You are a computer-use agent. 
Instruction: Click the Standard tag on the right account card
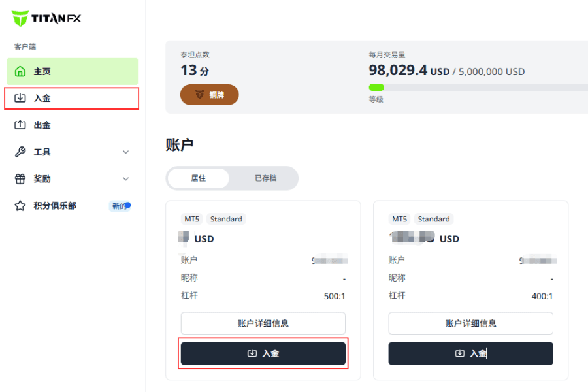pos(433,219)
